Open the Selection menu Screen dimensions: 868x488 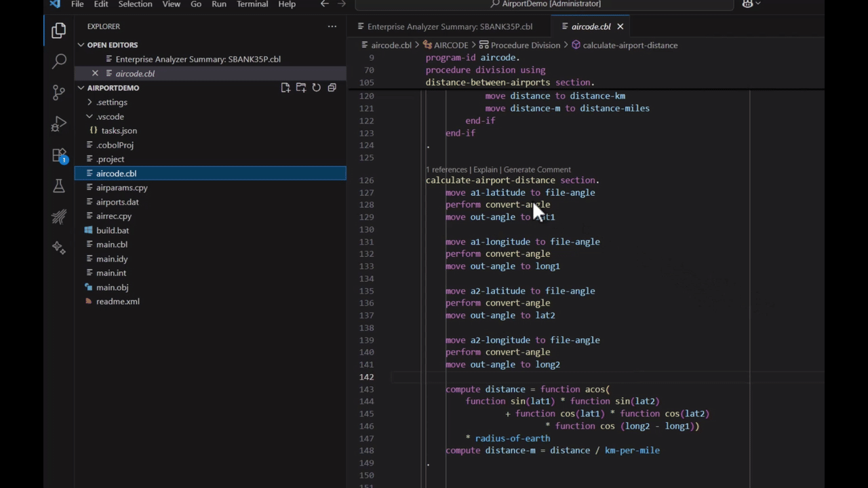tap(135, 4)
